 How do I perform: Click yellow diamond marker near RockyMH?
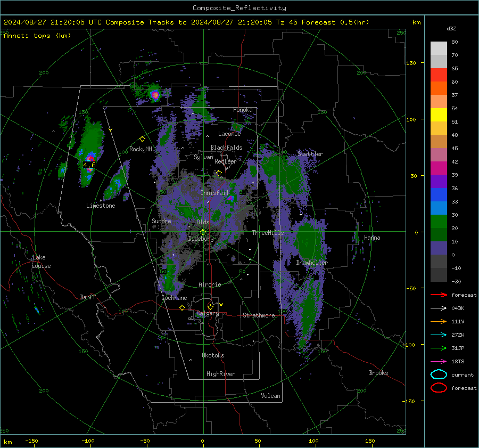142,139
